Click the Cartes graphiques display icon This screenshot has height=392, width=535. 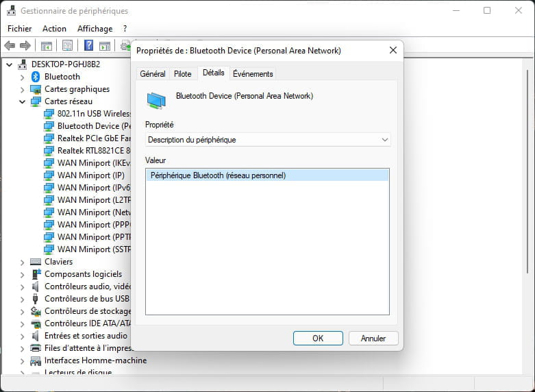pyautogui.click(x=36, y=89)
